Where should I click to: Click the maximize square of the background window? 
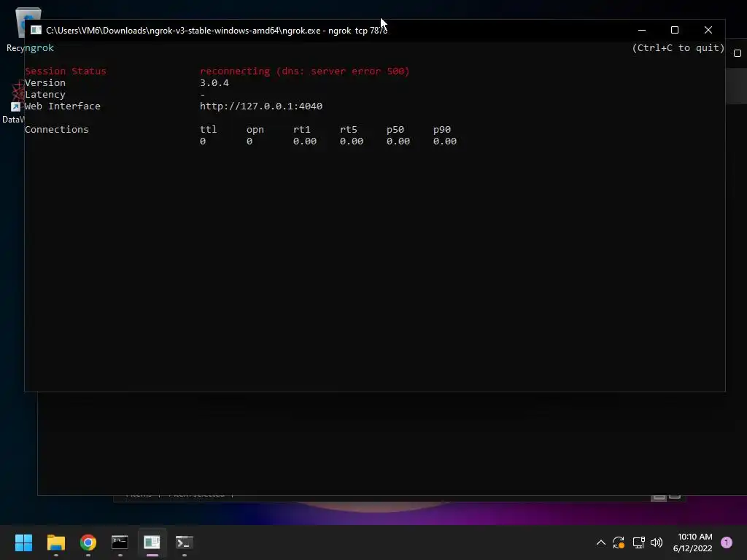tap(738, 53)
